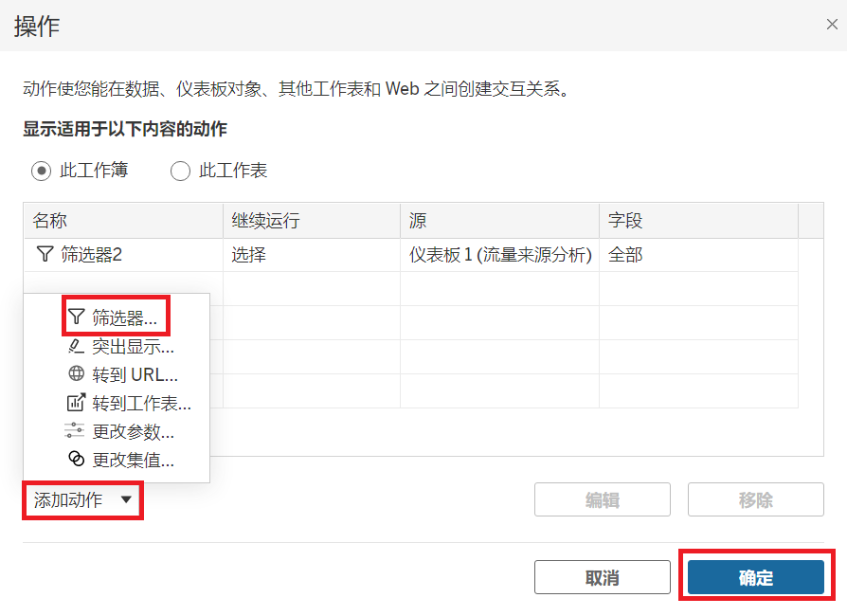Click the filter icon beside 筛选器2 row
Screen dimensions: 847x616
45,253
